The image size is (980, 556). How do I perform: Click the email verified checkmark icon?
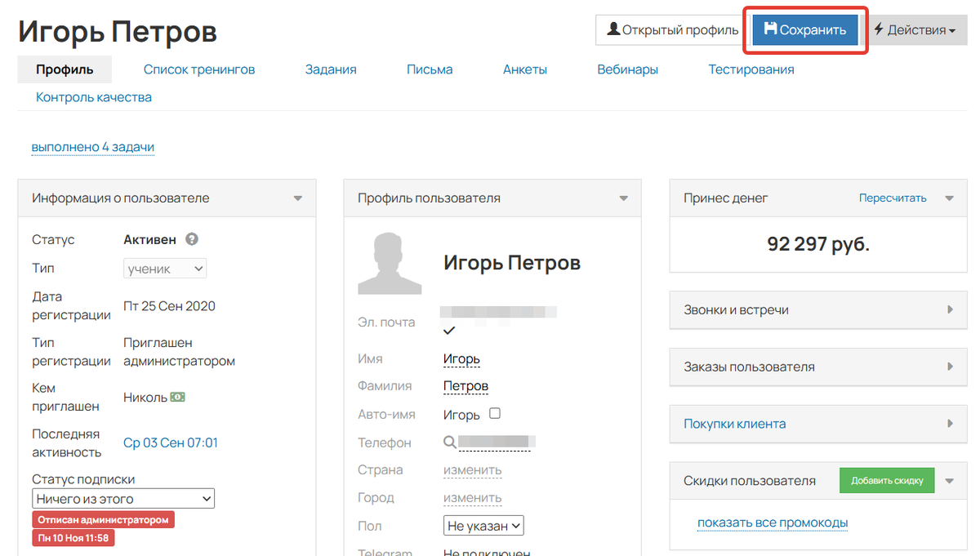(x=448, y=331)
